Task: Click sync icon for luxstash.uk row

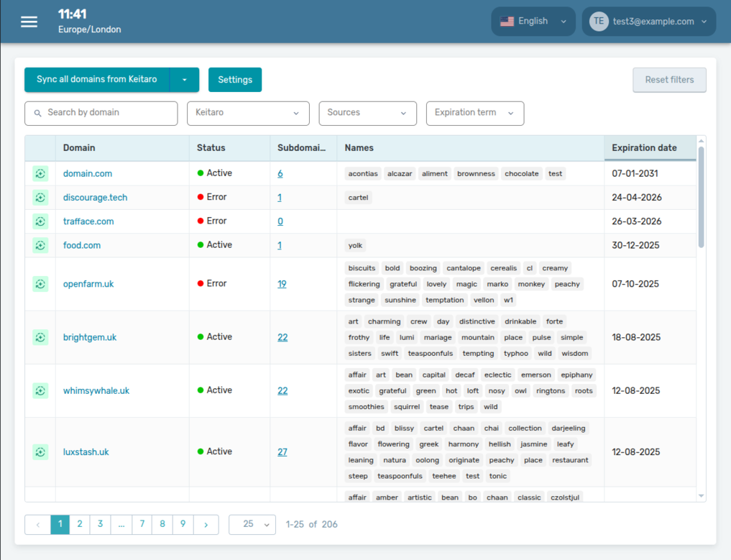Action: point(40,452)
